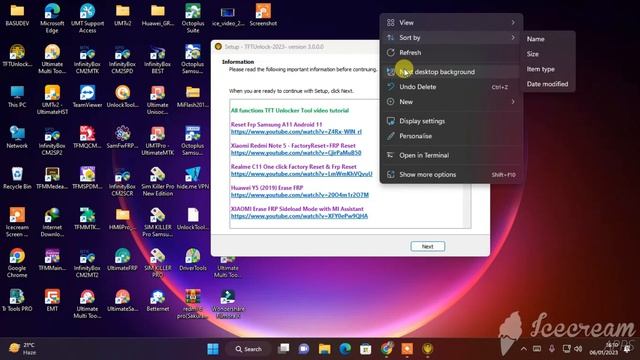The width and height of the screenshot is (640, 360).
Task: Expand the New submenu
Action: [x=451, y=102]
